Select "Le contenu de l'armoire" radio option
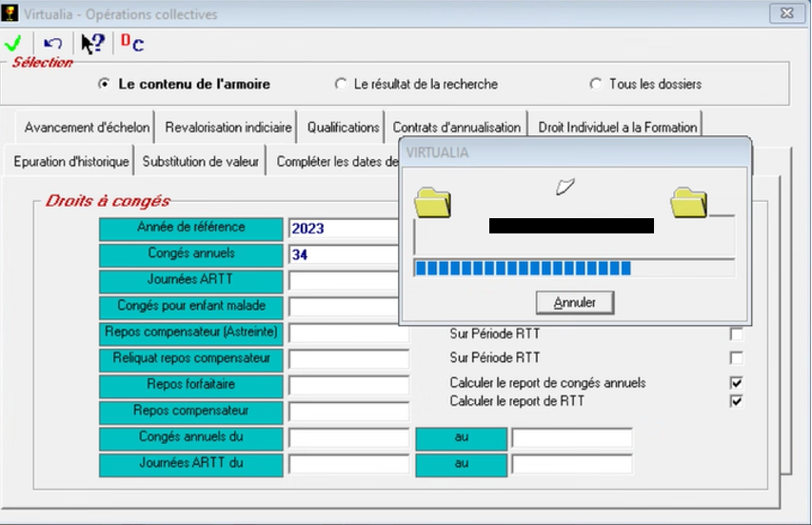812x525 pixels. coord(104,84)
